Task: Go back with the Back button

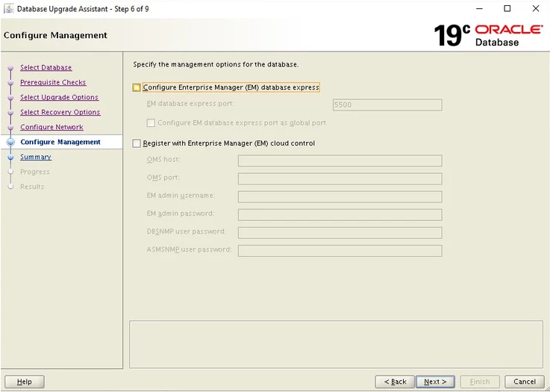Action: coord(395,382)
